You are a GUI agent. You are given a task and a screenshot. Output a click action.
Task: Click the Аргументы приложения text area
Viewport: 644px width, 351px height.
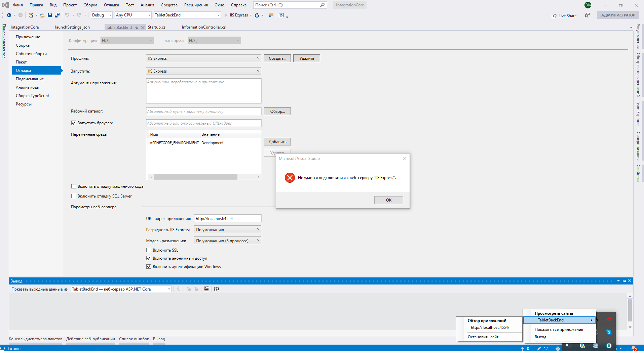tap(203, 91)
